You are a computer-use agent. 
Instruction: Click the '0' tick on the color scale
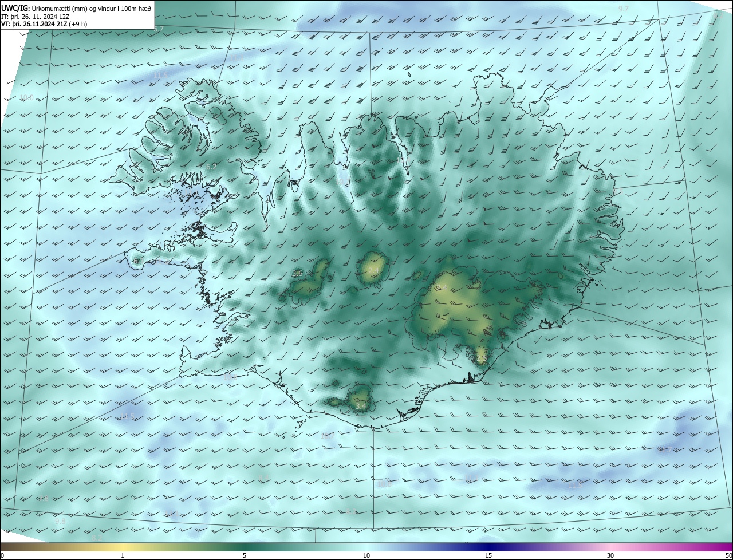(x=2, y=555)
